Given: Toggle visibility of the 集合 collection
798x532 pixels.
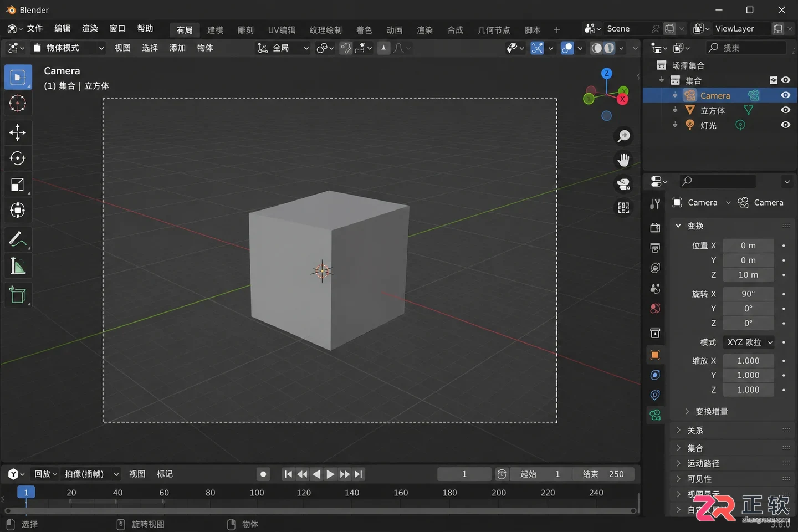Looking at the screenshot, I should (785, 80).
